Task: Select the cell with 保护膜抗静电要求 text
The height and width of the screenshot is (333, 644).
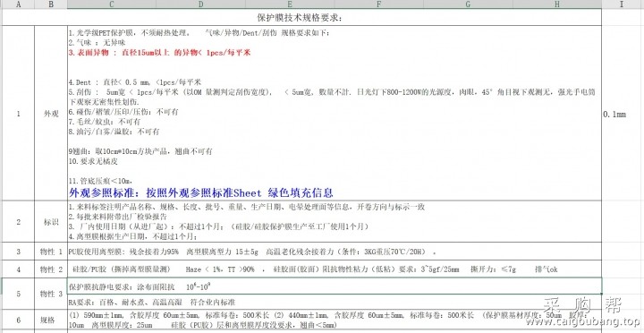Action: point(335,286)
